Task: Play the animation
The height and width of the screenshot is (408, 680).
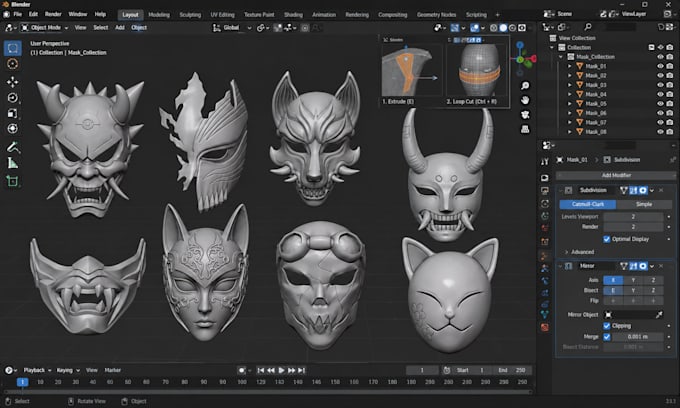Action: [x=281, y=370]
